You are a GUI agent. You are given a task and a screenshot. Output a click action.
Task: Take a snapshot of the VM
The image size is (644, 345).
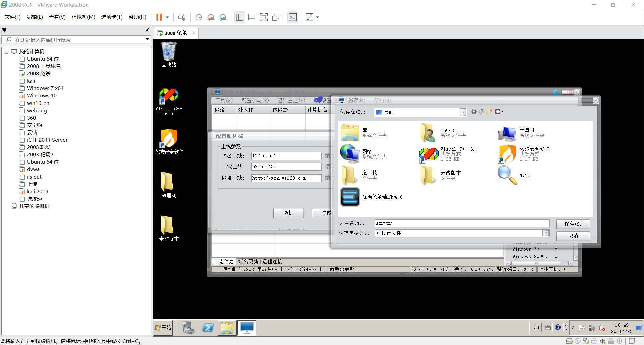(x=199, y=17)
